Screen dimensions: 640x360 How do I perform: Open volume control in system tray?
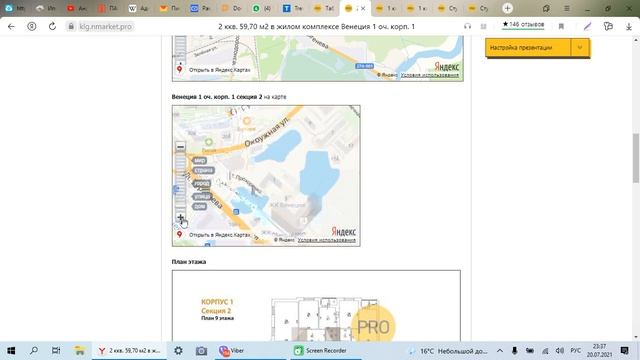click(x=560, y=351)
